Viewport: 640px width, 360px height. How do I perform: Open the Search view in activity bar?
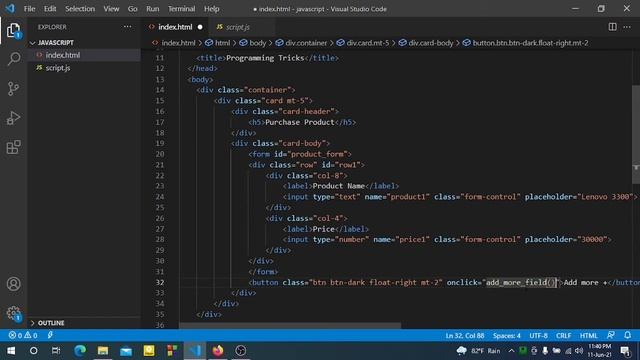click(13, 59)
